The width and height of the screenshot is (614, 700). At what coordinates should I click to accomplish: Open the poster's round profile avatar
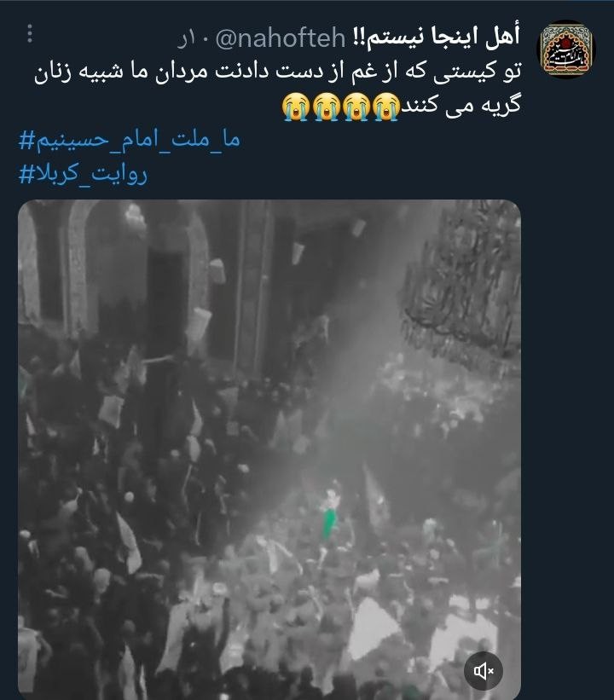coord(566,49)
